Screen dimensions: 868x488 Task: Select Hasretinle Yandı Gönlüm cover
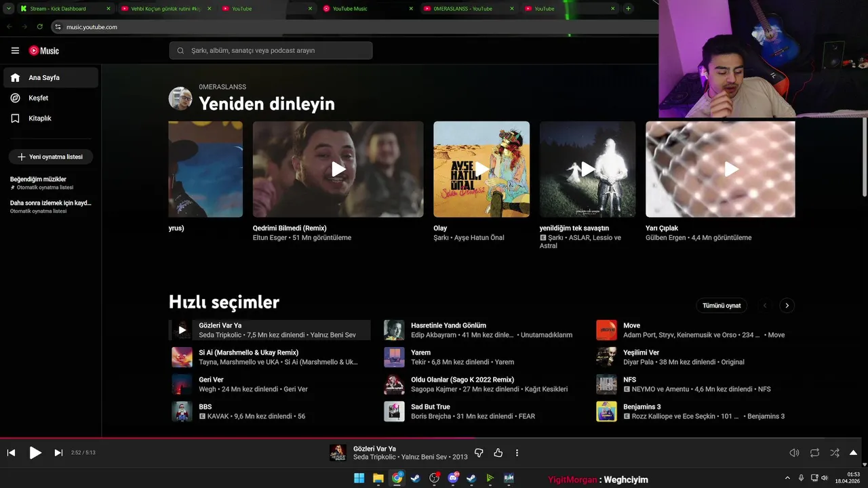click(394, 330)
